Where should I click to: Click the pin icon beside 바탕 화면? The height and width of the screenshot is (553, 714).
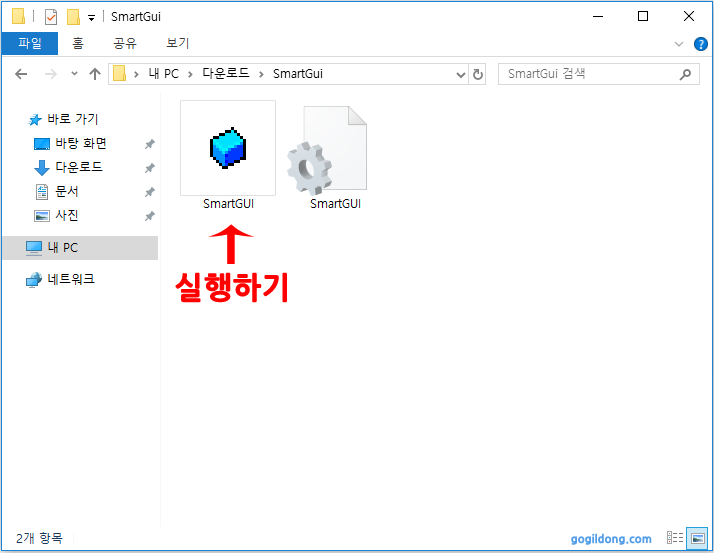(149, 144)
